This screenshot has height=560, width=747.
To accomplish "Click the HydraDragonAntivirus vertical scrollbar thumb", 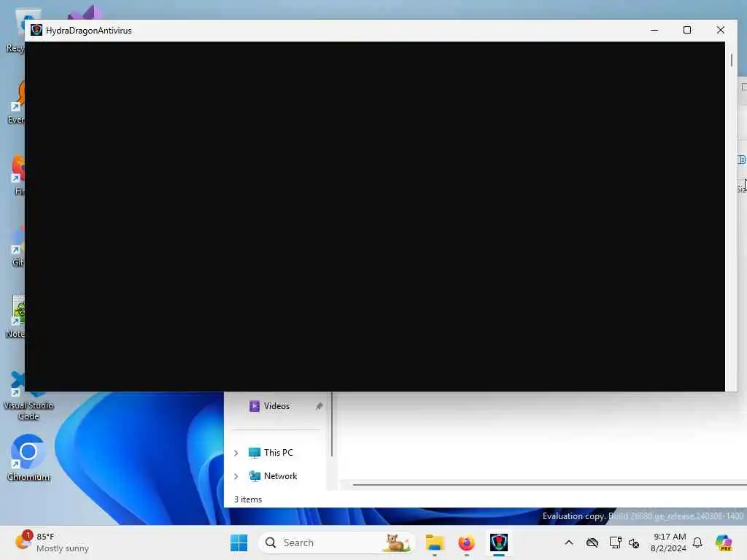I will tap(731, 61).
